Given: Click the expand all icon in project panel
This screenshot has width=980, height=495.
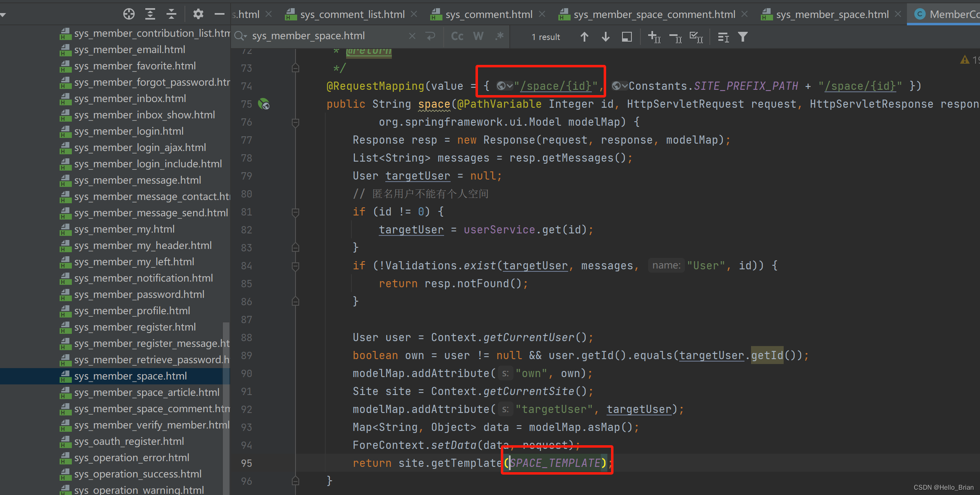Looking at the screenshot, I should (150, 13).
